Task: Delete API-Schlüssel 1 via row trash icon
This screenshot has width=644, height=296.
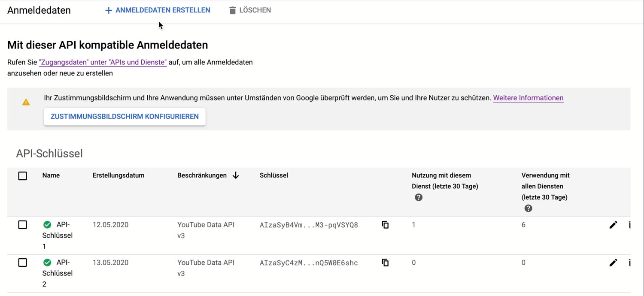Action: pos(629,225)
